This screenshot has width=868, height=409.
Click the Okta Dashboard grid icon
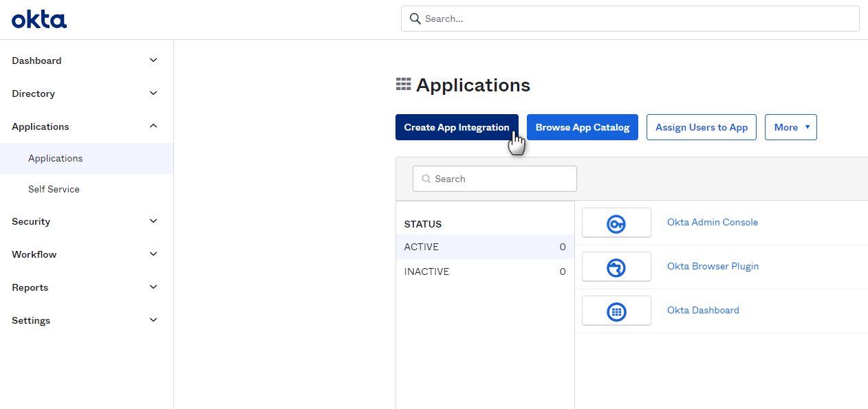pos(616,311)
